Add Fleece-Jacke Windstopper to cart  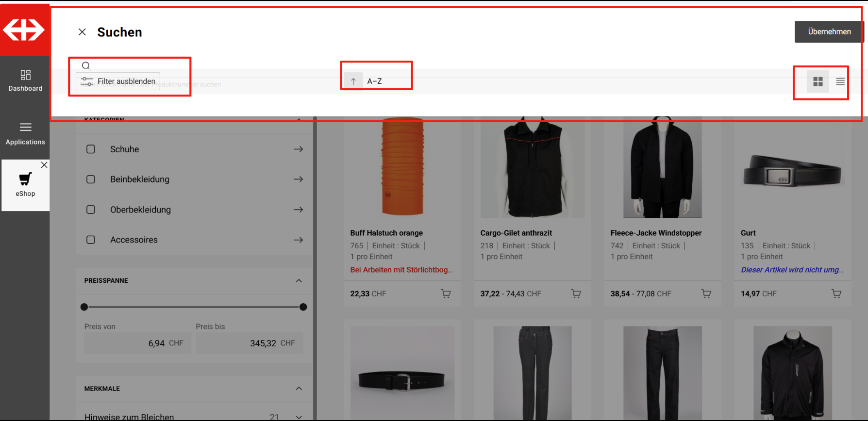[x=706, y=293]
